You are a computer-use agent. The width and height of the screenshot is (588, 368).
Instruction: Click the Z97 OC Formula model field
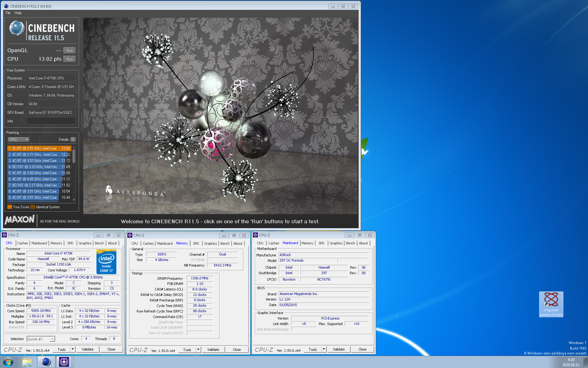coord(308,260)
